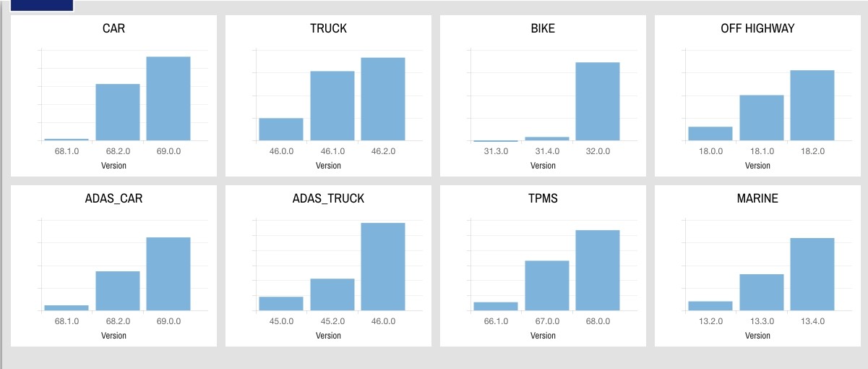Click the small 31.4.0 bar in BIKE chart

547,138
